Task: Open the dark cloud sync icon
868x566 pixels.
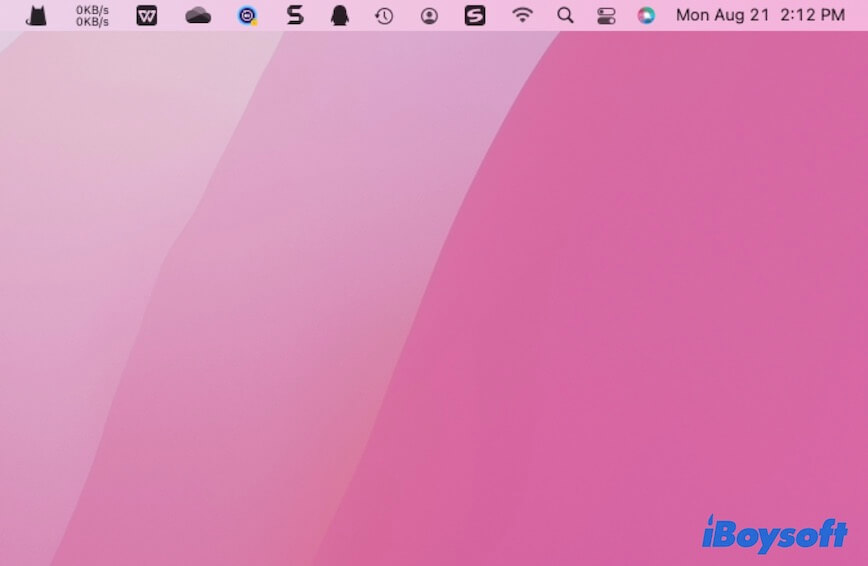Action: [x=198, y=16]
